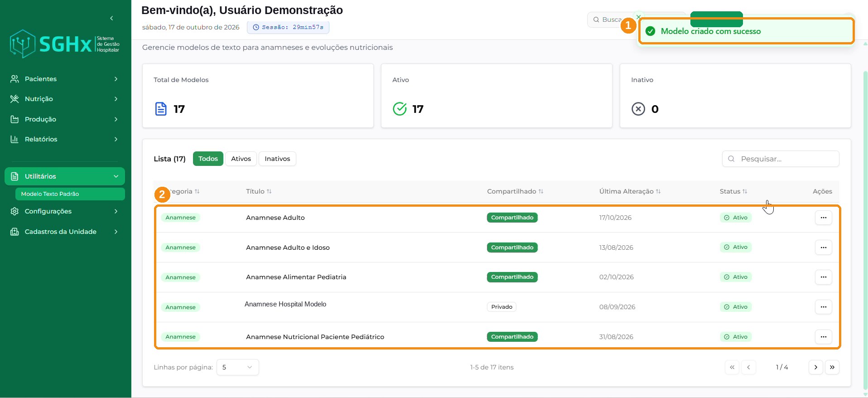Image resolution: width=868 pixels, height=398 pixels.
Task: Click the Sessão timer badge
Action: click(x=288, y=27)
